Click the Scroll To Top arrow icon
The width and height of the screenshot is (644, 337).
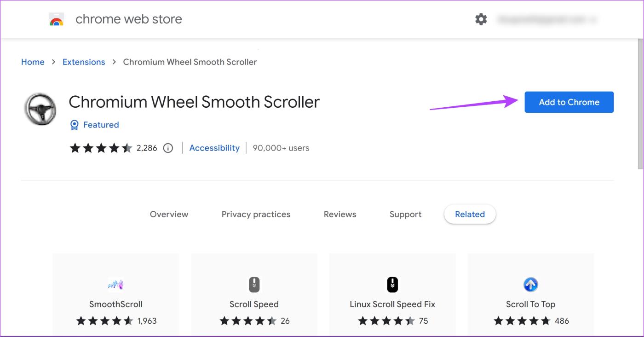click(530, 285)
